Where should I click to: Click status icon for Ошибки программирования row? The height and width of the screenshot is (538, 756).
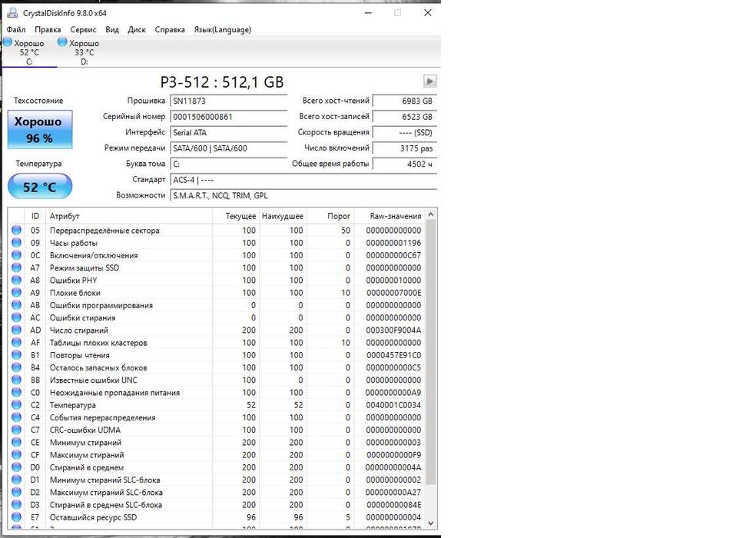click(16, 305)
